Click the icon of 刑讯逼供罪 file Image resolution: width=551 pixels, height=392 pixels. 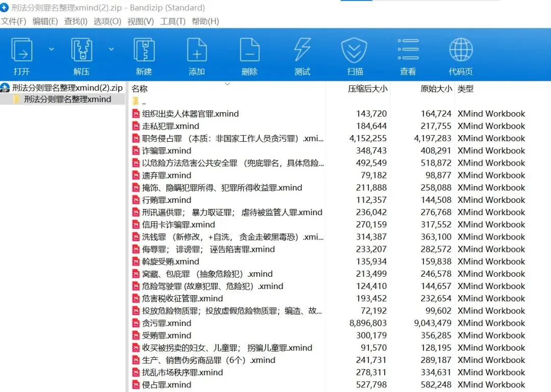pos(136,212)
